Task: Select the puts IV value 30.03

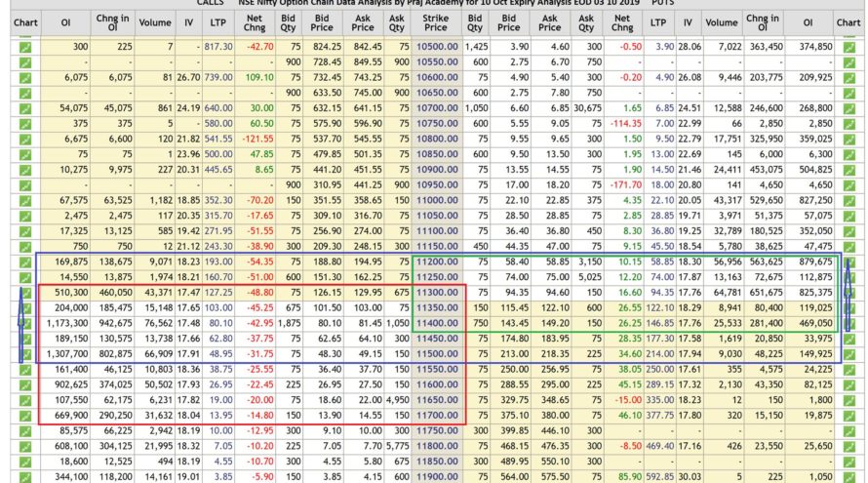Action: pos(690,476)
